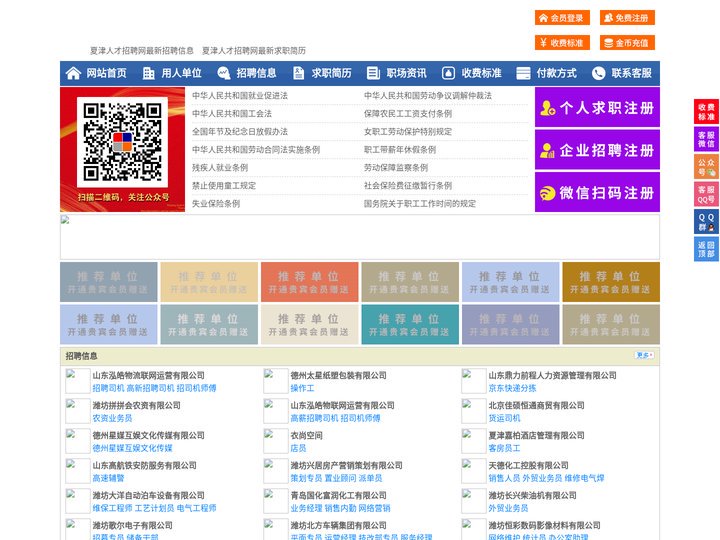
Task: Open the QQ群 sidebar button
Action: pyautogui.click(x=706, y=222)
